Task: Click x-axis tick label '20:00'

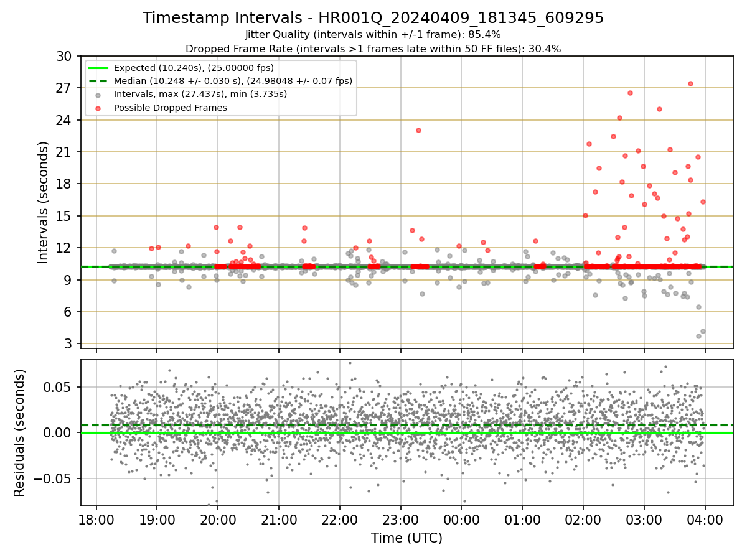Action: click(x=217, y=519)
